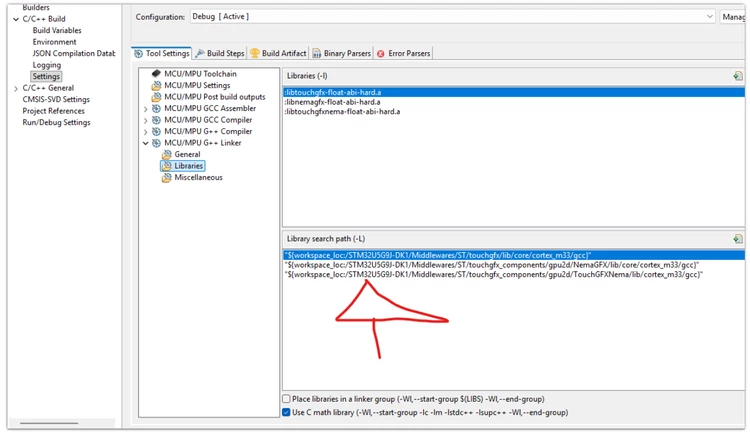Screen dimensions: 750x437
Task: Collapse the C/C++ Build tree node
Action: 16,19
